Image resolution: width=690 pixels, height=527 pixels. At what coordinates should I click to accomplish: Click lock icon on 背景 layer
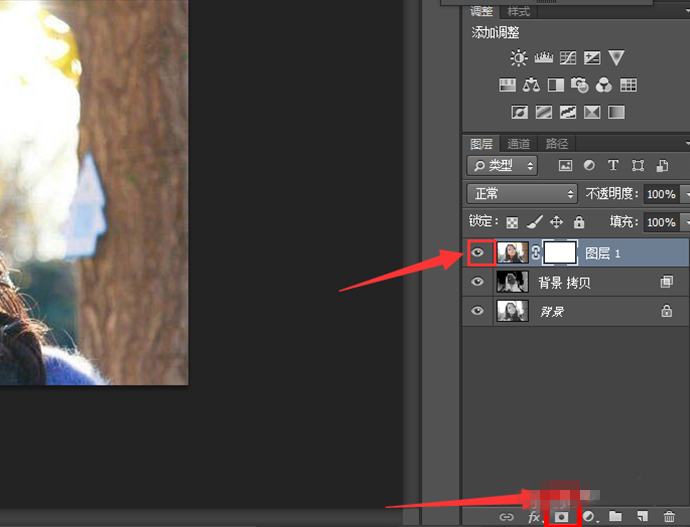667,311
